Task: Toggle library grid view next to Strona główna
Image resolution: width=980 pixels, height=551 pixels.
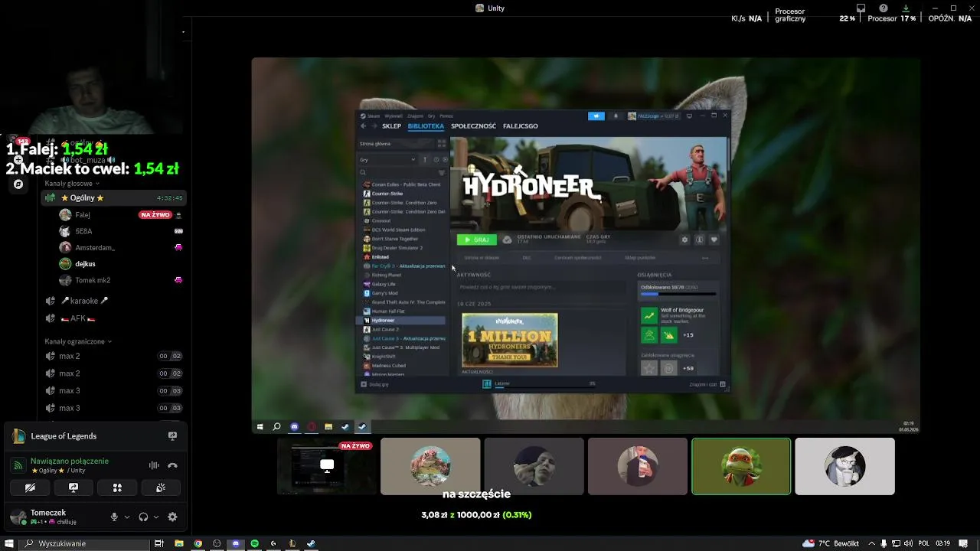Action: pos(442,144)
